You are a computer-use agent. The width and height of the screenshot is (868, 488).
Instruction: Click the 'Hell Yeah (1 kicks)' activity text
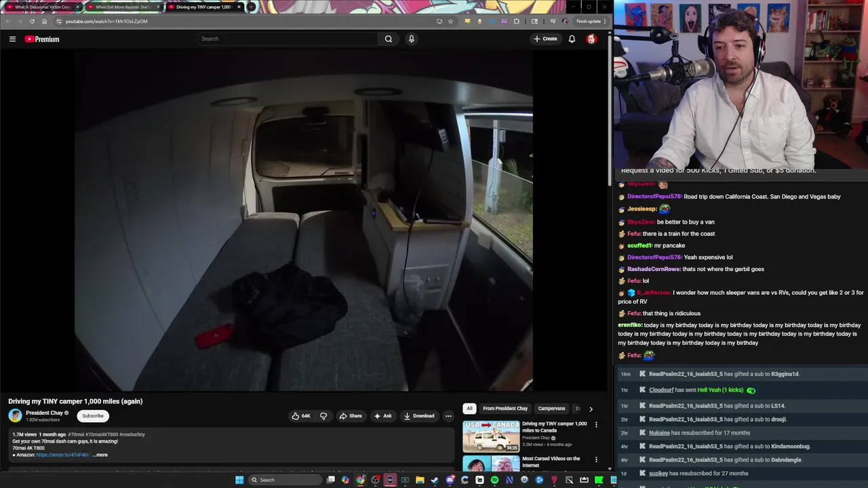tap(721, 390)
